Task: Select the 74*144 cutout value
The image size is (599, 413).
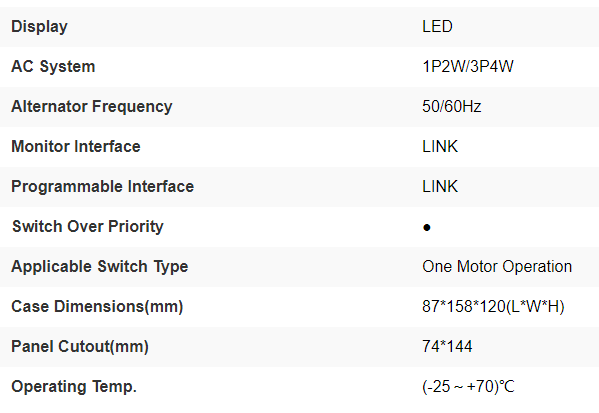Action: [x=447, y=347]
